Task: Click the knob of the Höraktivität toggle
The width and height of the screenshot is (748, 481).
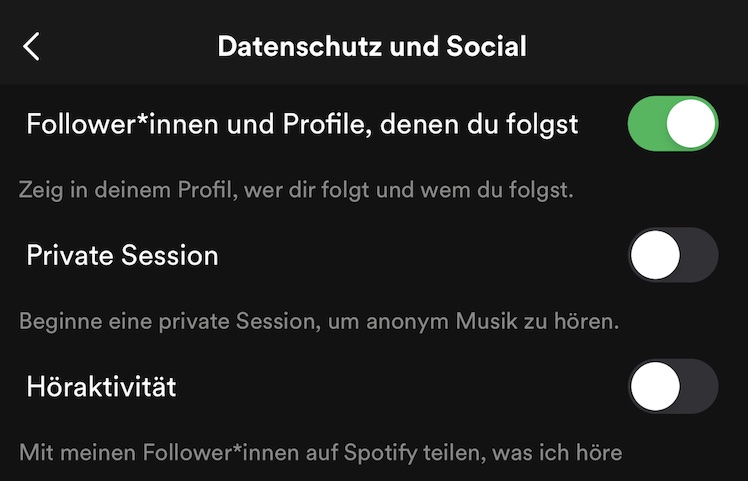Action: [x=655, y=386]
